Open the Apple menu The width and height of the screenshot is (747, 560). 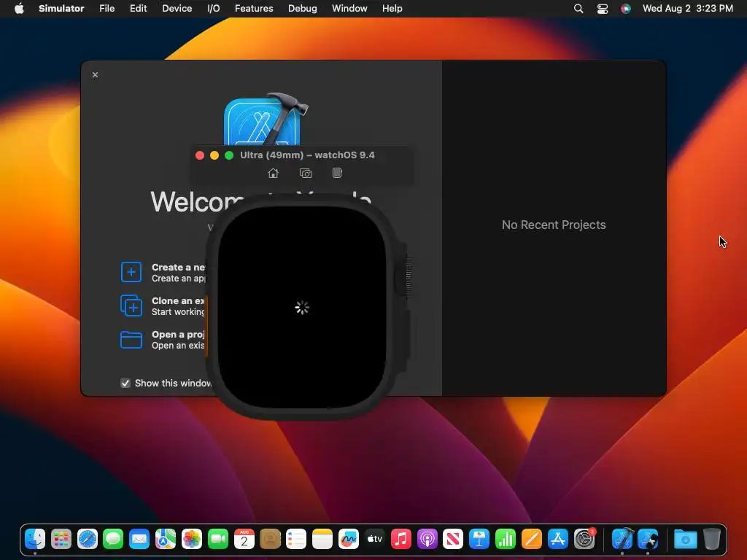pos(19,8)
